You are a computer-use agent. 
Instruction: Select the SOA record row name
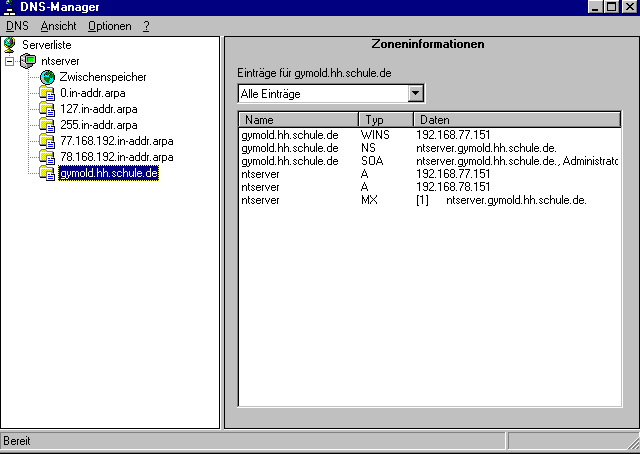point(290,161)
